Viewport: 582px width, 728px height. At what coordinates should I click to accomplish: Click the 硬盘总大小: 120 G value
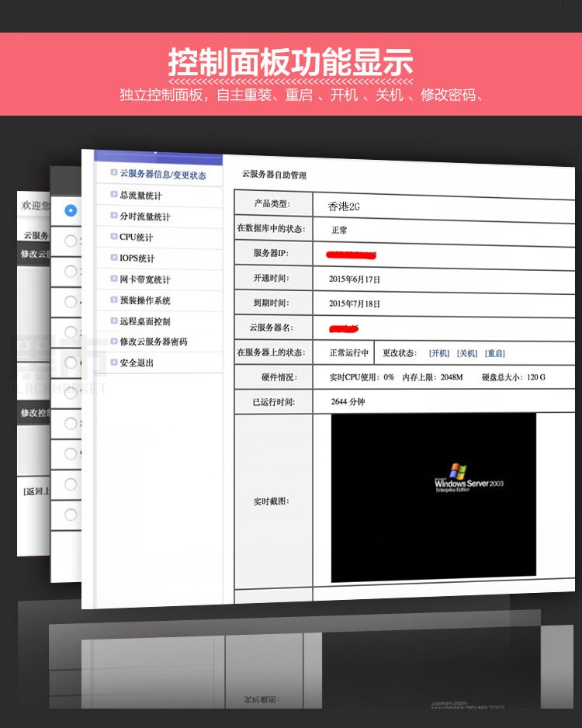(x=513, y=377)
